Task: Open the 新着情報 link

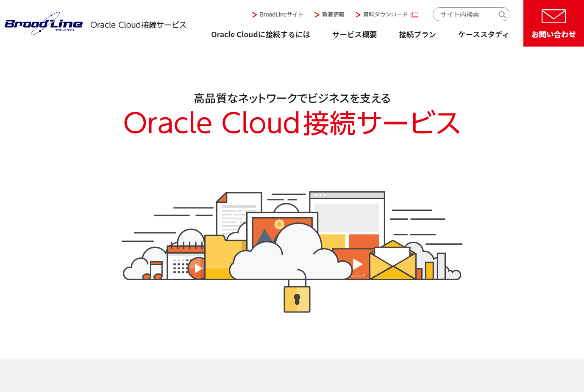Action: (333, 14)
